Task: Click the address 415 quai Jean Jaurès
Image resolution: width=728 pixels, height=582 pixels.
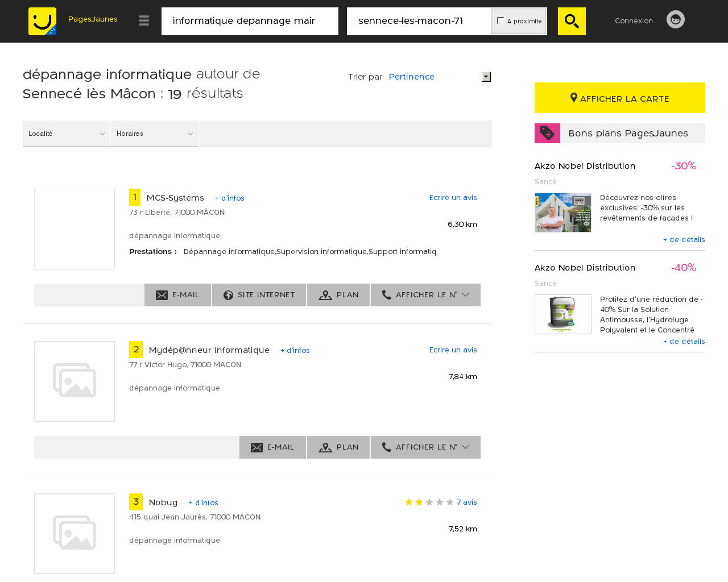Action: pos(195,517)
